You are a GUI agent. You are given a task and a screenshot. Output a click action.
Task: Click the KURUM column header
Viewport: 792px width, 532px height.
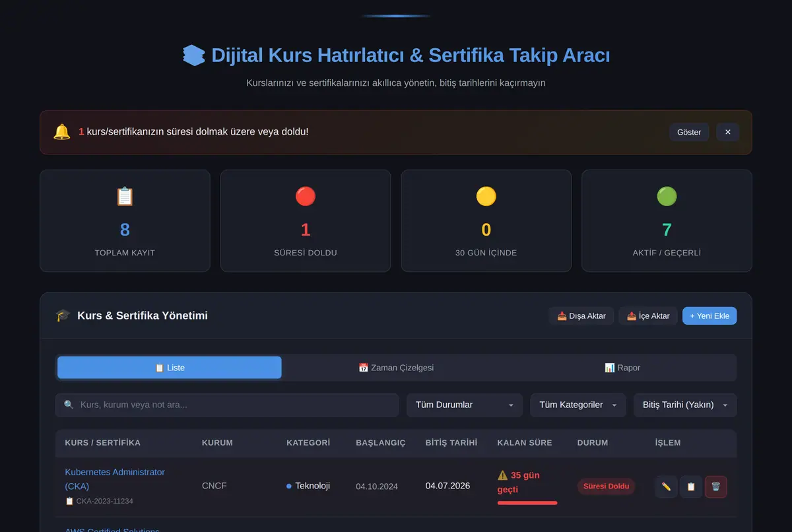(x=217, y=443)
